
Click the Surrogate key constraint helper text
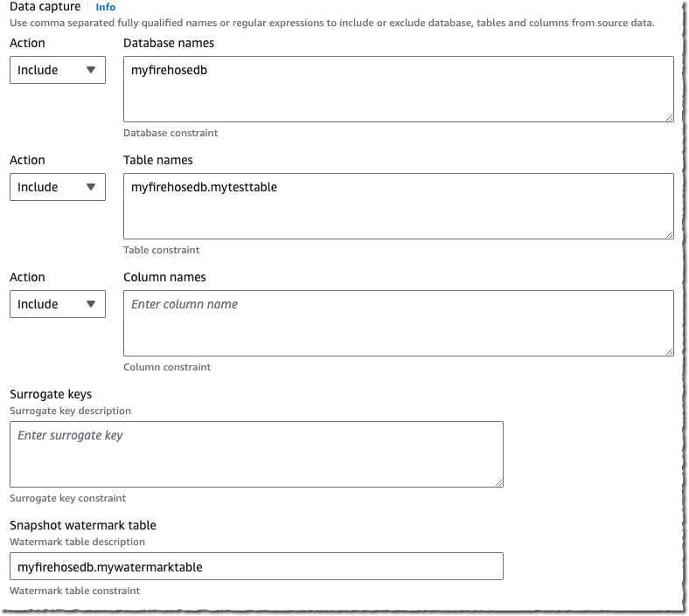(x=67, y=498)
